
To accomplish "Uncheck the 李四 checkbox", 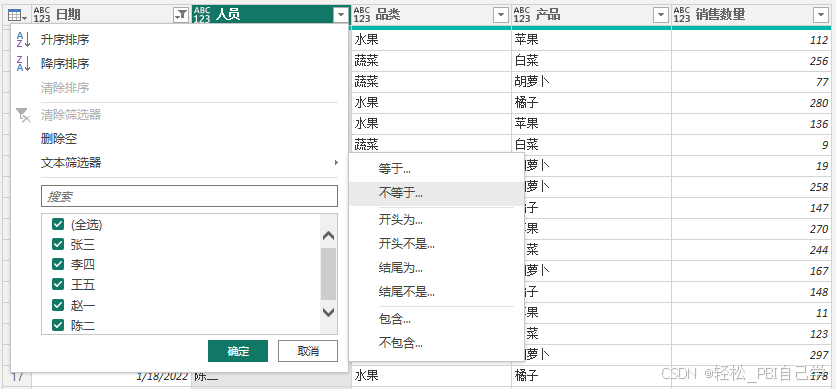I will click(x=58, y=264).
